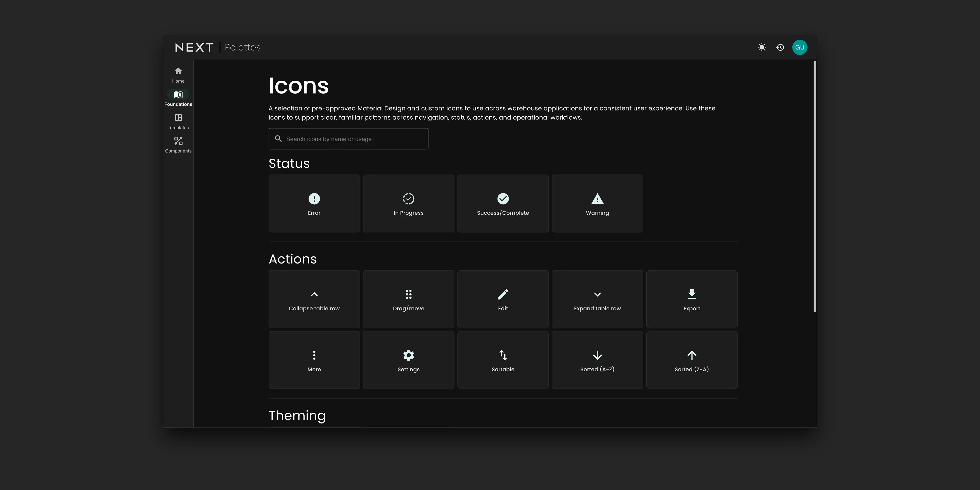Choose the Sorted (A-Z) icon card
The width and height of the screenshot is (980, 490).
click(x=597, y=360)
